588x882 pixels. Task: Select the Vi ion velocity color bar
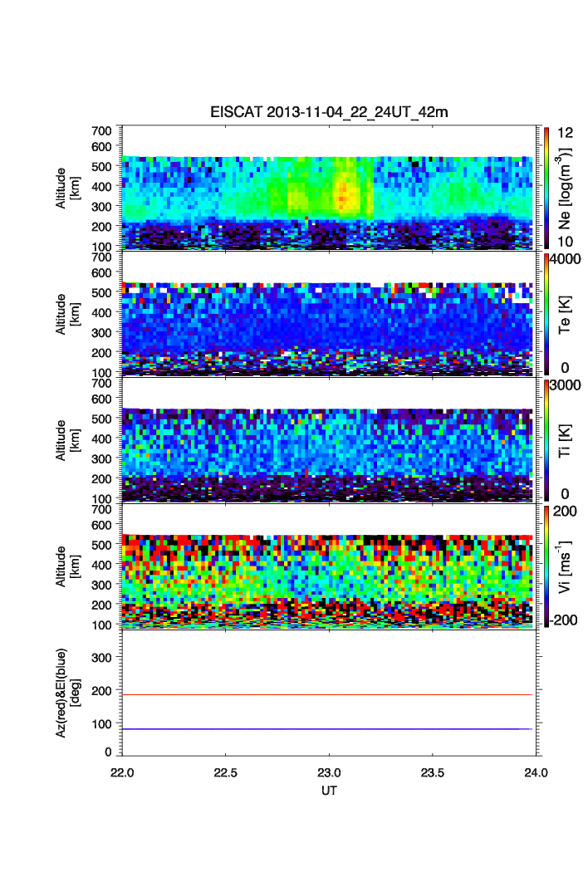pos(546,566)
